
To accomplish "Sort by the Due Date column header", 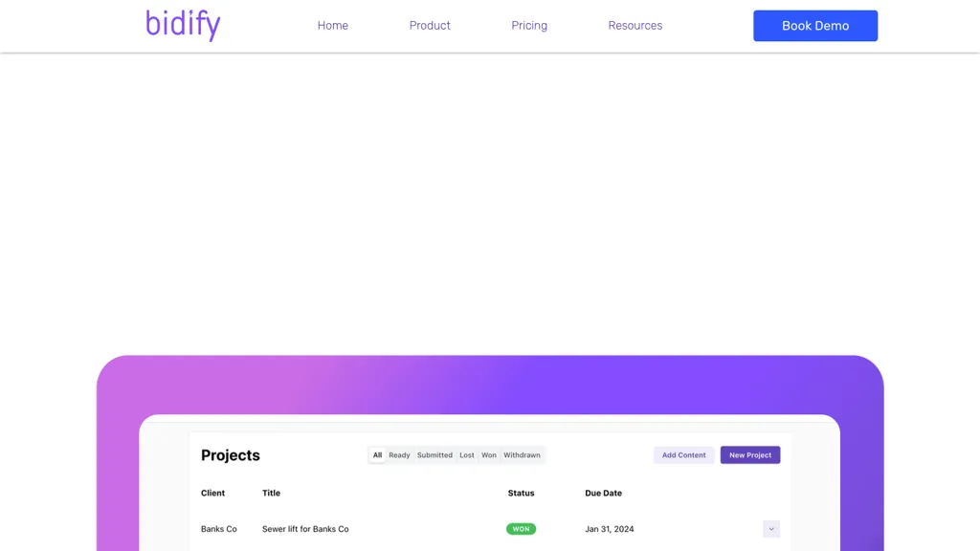I will pyautogui.click(x=603, y=494).
